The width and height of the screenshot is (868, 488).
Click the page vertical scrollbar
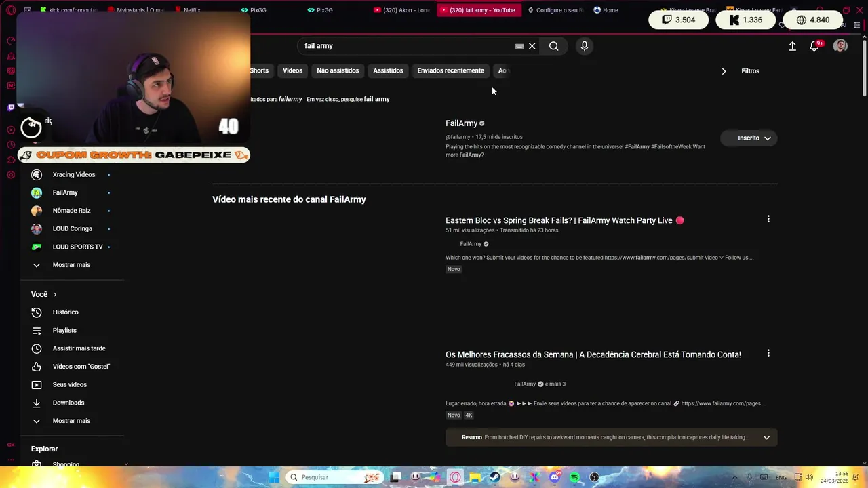tap(865, 68)
